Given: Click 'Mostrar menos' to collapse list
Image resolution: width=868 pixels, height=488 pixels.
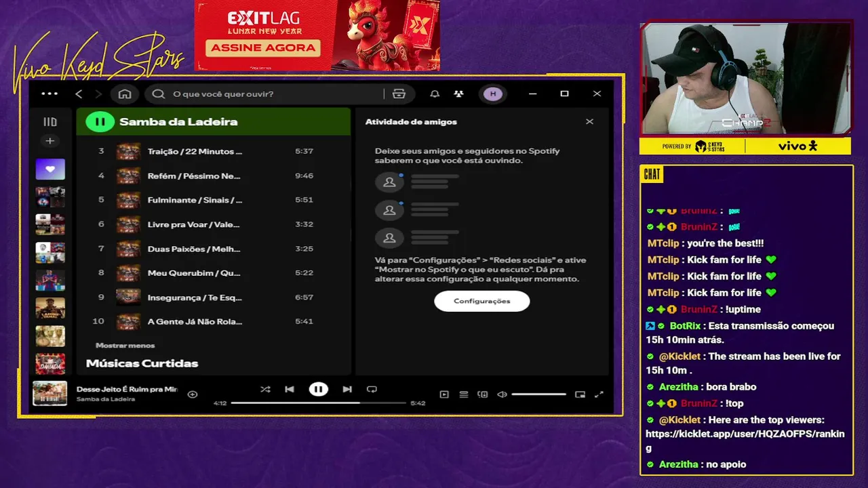Looking at the screenshot, I should (x=125, y=345).
